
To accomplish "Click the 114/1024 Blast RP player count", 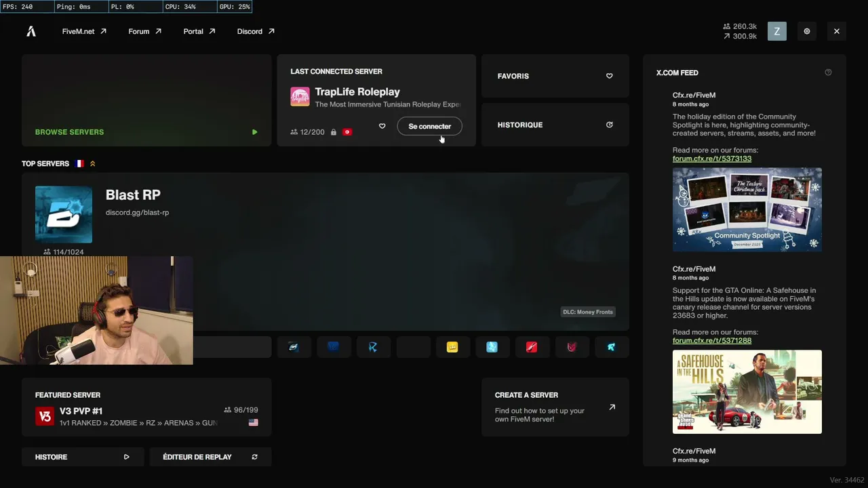I will [64, 252].
